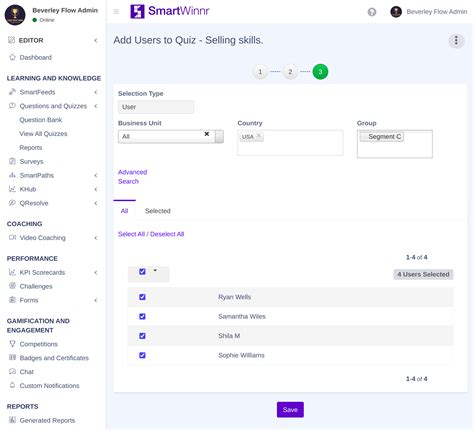
Task: Open View All Quizzes menu item
Action: 43,134
